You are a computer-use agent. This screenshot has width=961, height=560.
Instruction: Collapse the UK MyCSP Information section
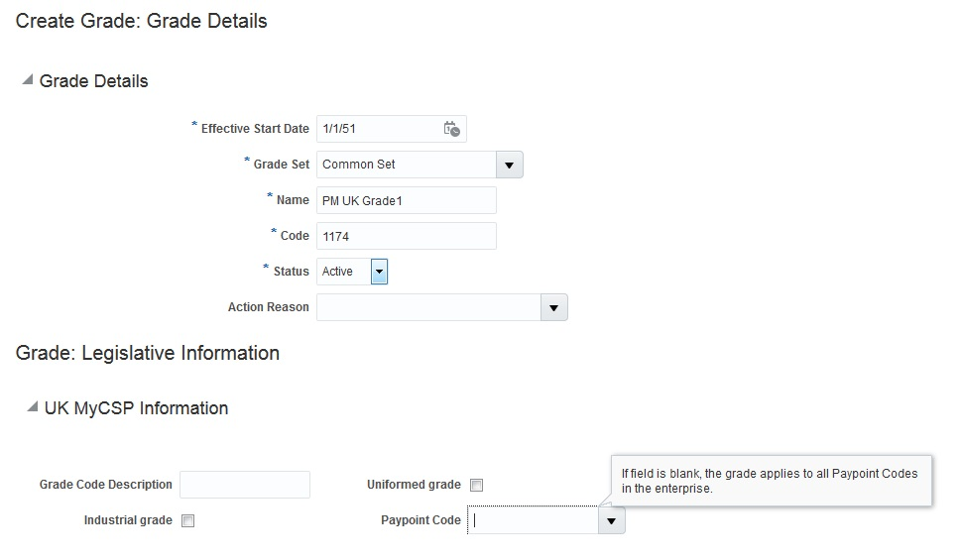[x=32, y=407]
